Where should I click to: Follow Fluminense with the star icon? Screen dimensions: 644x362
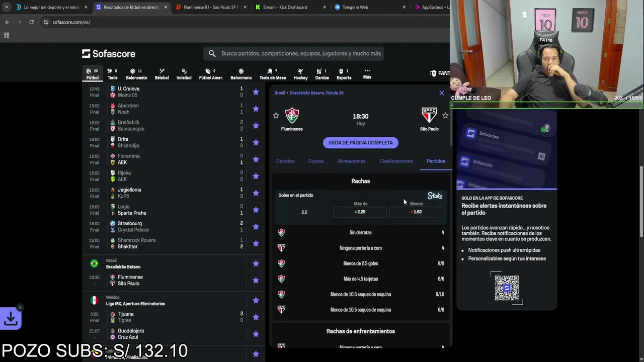click(276, 116)
